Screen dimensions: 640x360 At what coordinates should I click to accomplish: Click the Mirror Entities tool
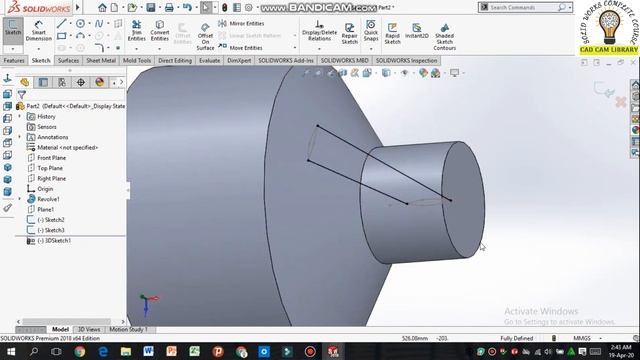(241, 24)
